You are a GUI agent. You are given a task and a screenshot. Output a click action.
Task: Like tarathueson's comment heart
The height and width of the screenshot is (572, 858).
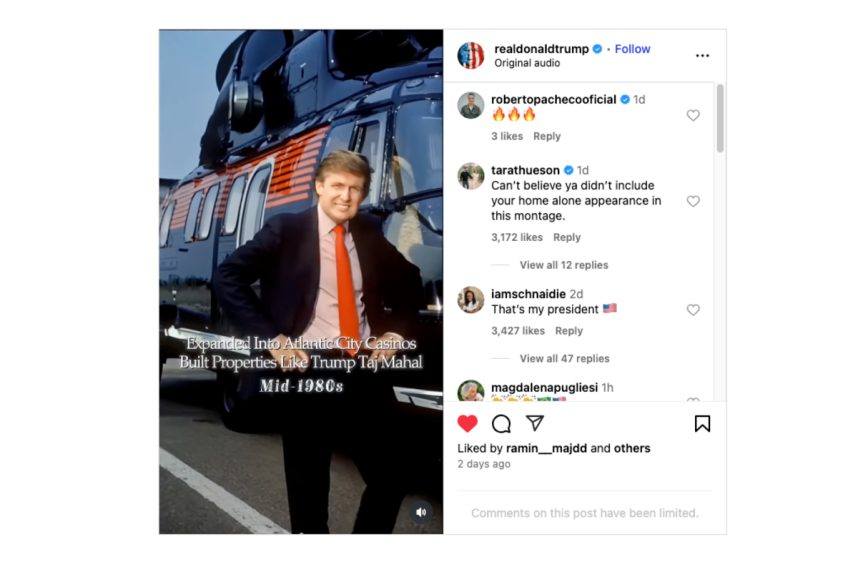click(x=693, y=201)
